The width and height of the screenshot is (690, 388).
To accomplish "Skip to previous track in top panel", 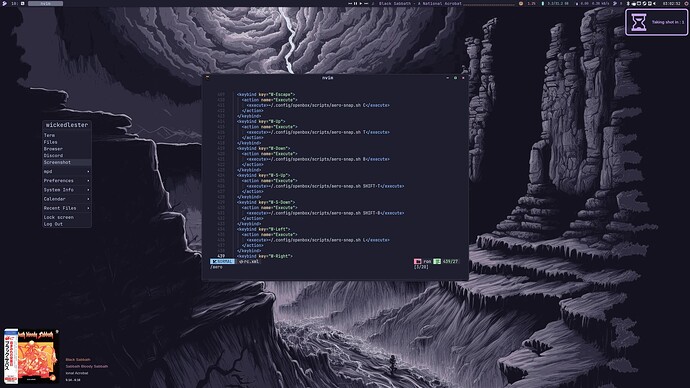I will click(350, 4).
